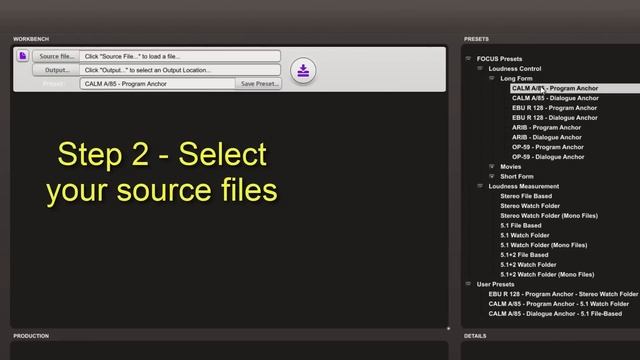640x360 pixels.
Task: Select 5.1 File Based preset
Action: point(521,225)
